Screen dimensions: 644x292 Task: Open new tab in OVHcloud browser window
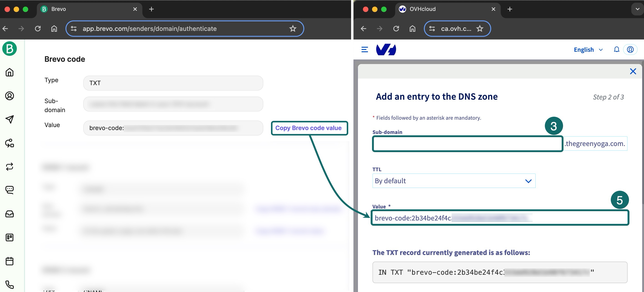coord(510,9)
